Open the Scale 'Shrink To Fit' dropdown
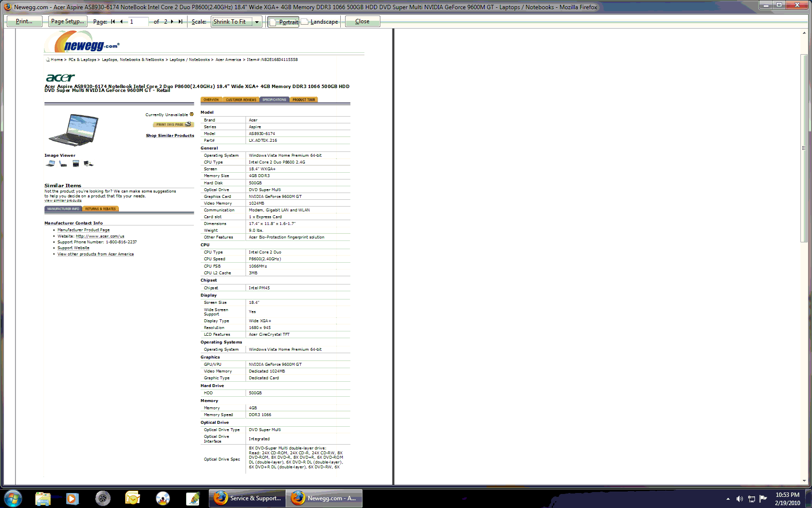Viewport: 812px width, 508px height. click(x=236, y=22)
